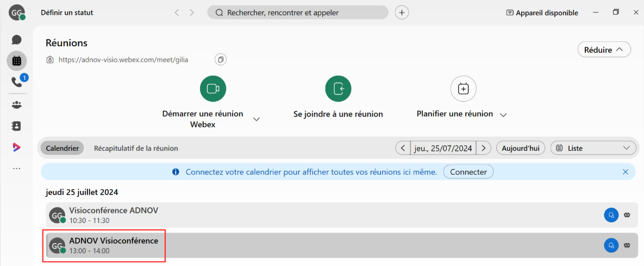Click the Planifier une réunion label

click(455, 114)
